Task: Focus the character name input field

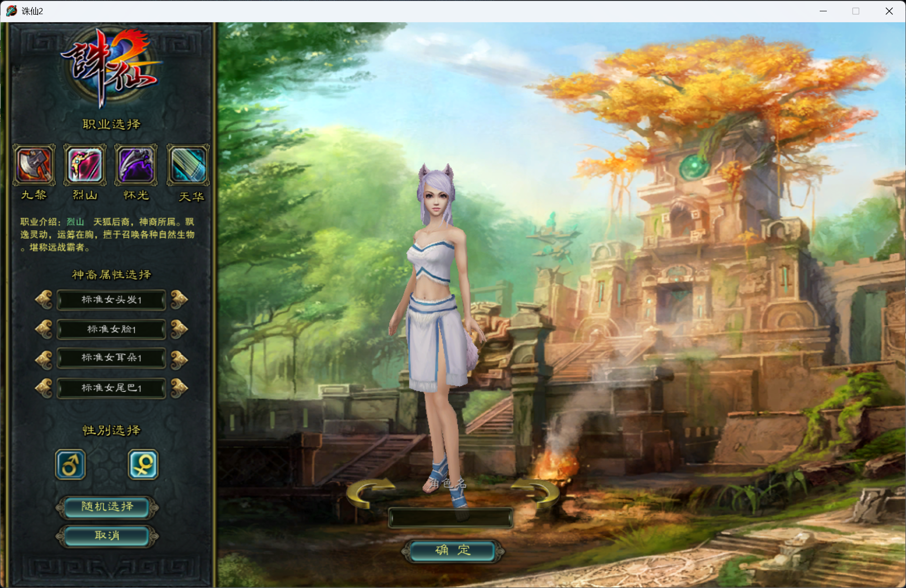Action: [x=450, y=518]
